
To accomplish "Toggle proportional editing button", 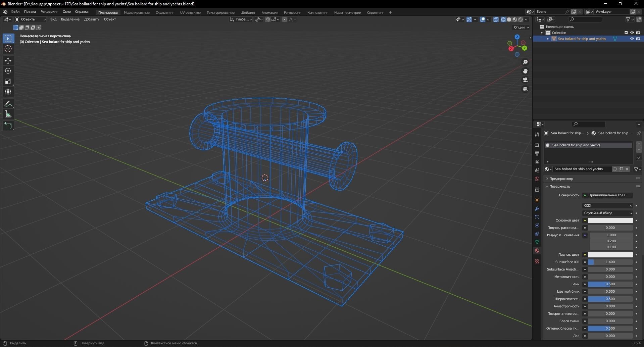I will point(285,19).
